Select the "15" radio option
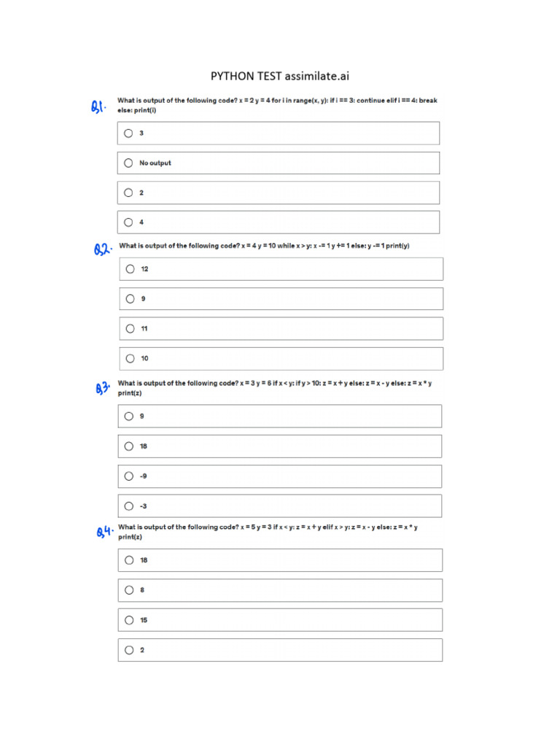The image size is (560, 747). [129, 620]
